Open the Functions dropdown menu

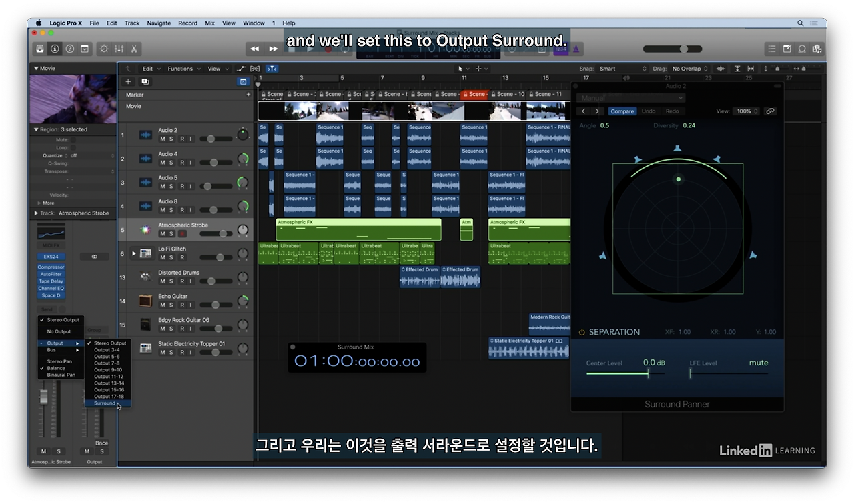point(183,69)
